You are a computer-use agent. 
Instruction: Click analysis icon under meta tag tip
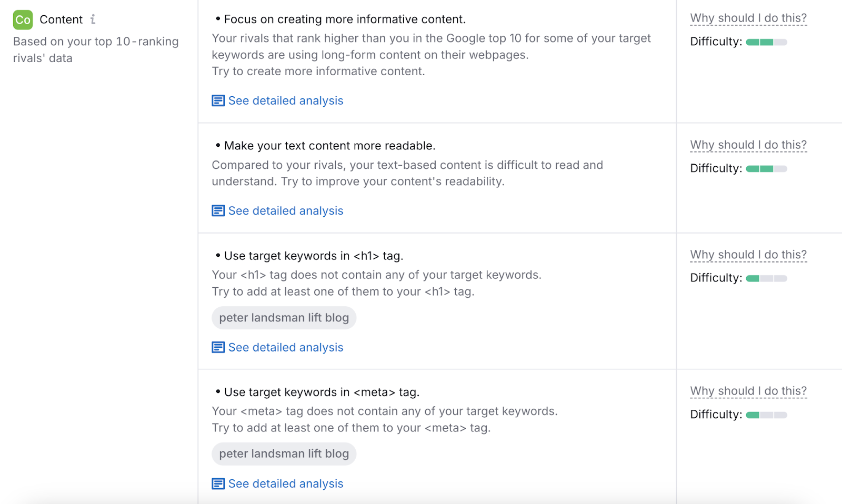click(x=217, y=483)
